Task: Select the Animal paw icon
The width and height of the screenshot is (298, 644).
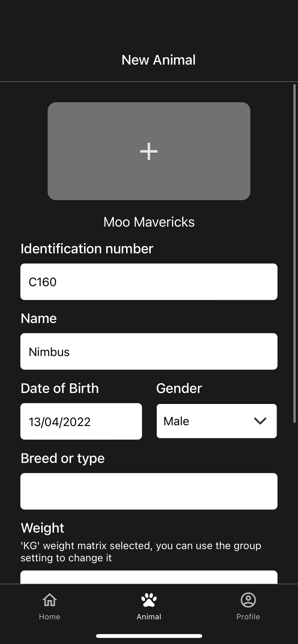Action: pyautogui.click(x=149, y=600)
